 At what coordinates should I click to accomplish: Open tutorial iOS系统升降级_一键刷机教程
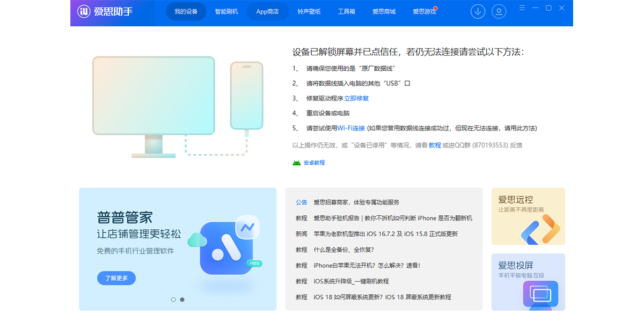[351, 281]
